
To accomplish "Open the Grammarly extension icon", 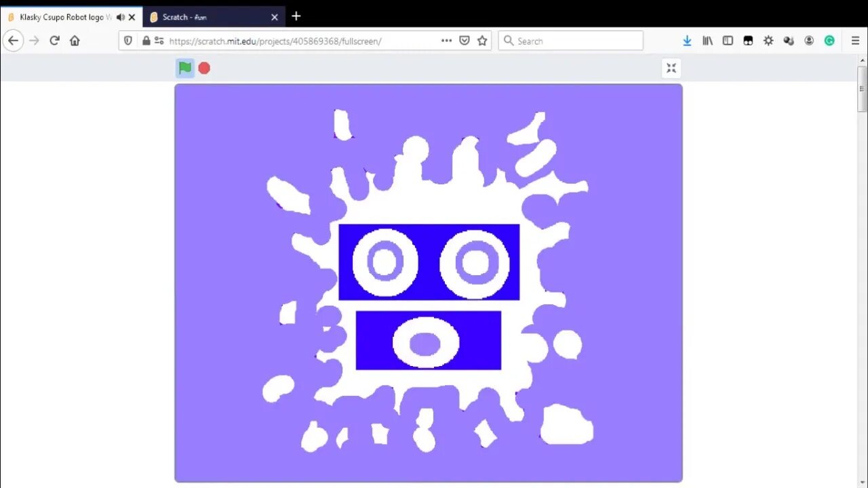I will pyautogui.click(x=829, y=41).
